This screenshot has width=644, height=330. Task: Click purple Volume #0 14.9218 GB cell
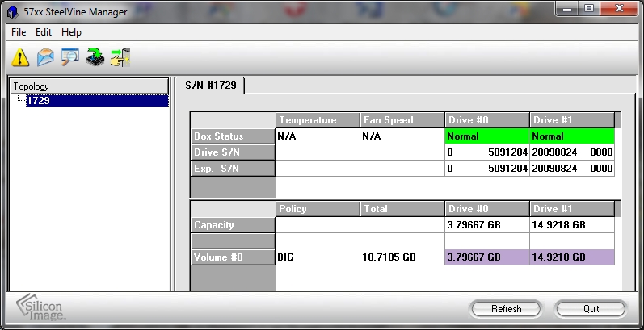point(572,257)
